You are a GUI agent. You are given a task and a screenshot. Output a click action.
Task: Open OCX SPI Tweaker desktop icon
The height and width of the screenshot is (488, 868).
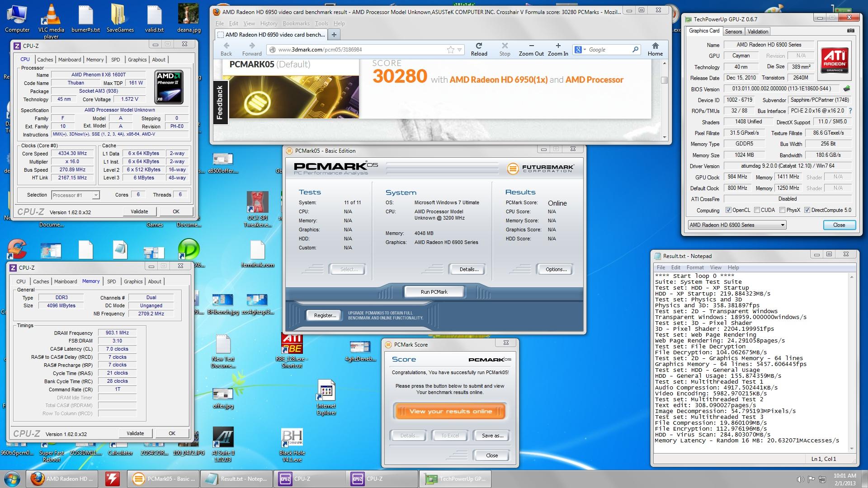pyautogui.click(x=257, y=209)
